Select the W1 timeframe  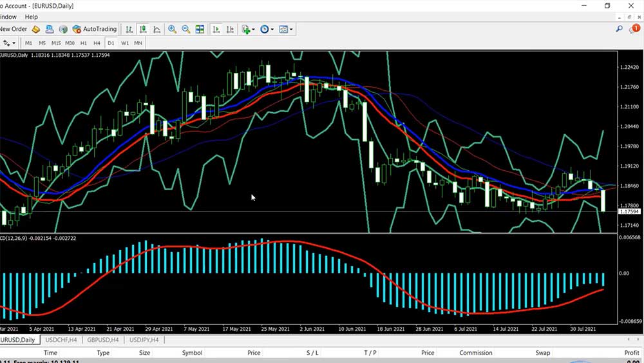(x=125, y=43)
